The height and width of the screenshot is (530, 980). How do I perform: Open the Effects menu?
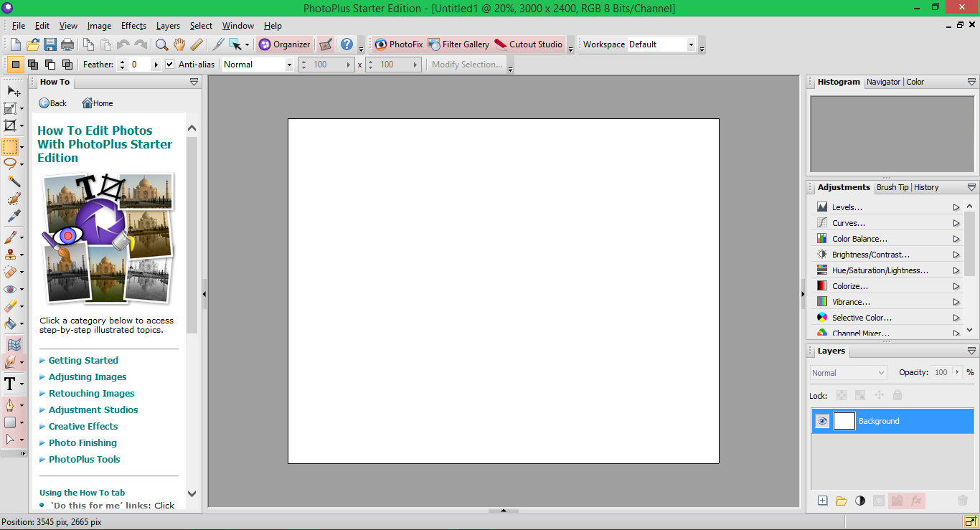(x=133, y=26)
